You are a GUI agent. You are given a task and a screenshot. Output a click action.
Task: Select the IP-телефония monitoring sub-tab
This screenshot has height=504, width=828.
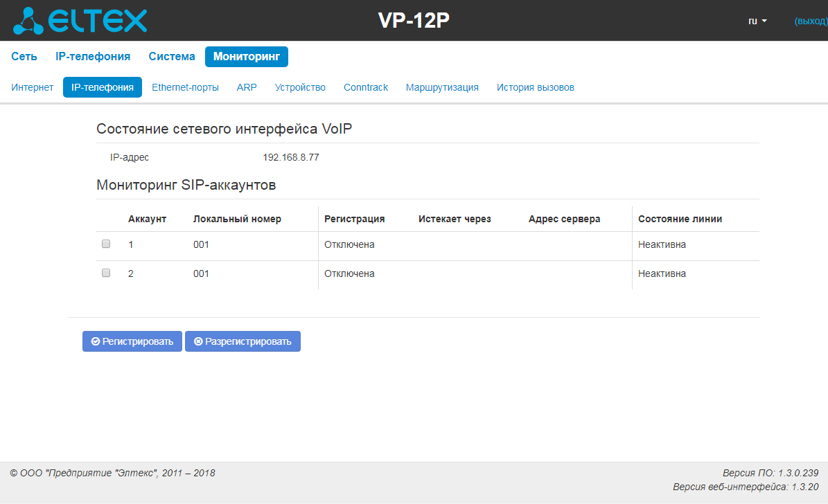pyautogui.click(x=103, y=87)
